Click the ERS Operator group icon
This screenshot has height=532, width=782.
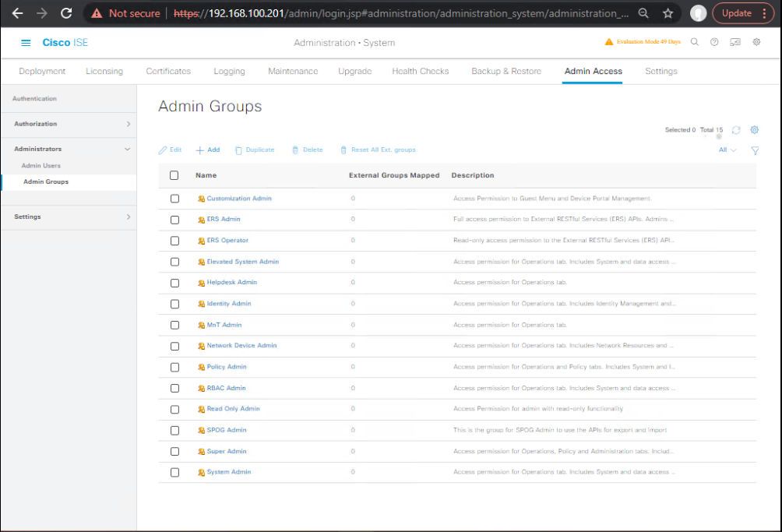pos(202,241)
